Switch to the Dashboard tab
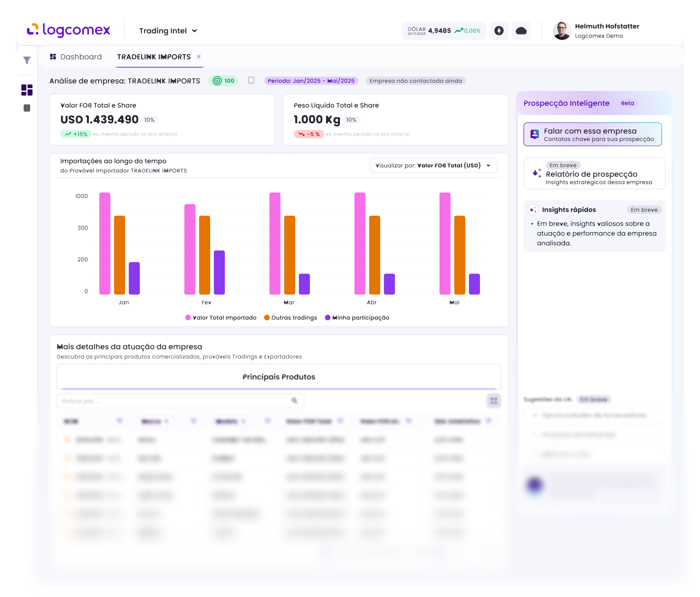This screenshot has width=700, height=597. click(x=76, y=57)
